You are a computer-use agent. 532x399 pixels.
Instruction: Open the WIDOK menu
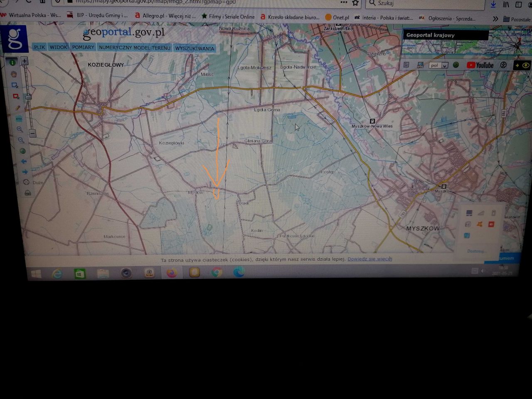pos(58,47)
